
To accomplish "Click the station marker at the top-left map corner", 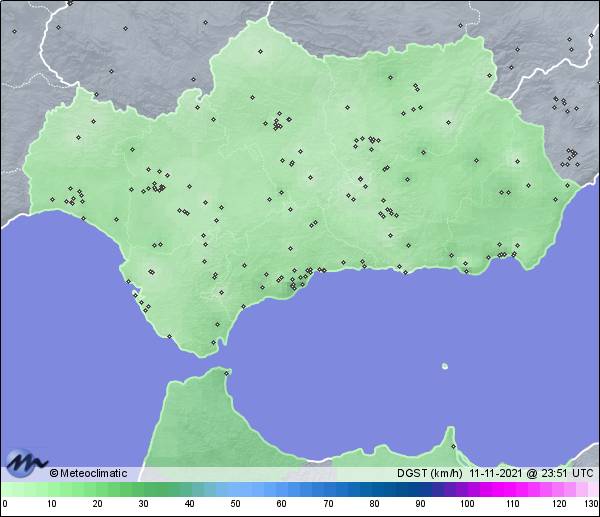I will tap(14, 30).
